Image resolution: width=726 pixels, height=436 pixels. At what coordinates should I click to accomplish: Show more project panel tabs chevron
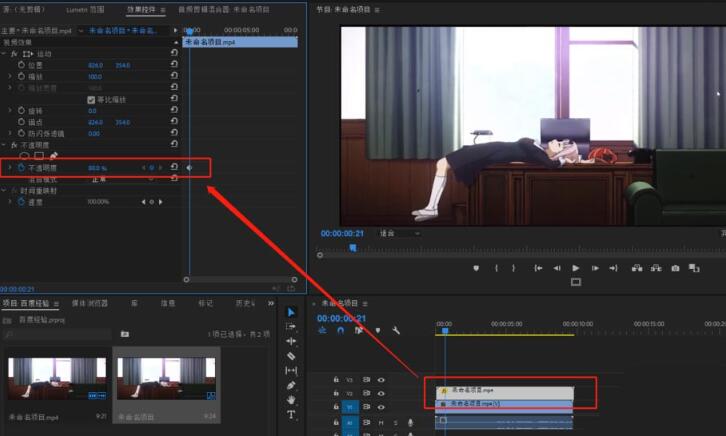[x=271, y=303]
